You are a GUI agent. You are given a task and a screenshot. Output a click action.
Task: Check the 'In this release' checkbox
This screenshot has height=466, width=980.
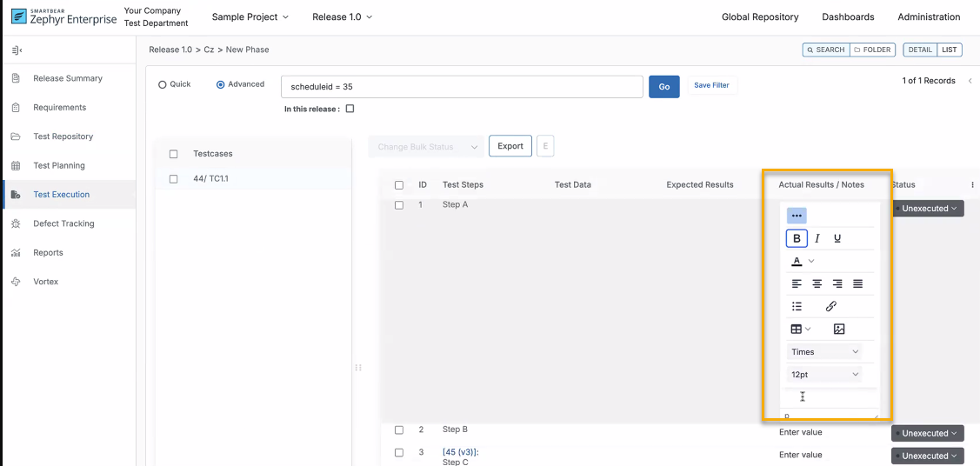coord(350,109)
